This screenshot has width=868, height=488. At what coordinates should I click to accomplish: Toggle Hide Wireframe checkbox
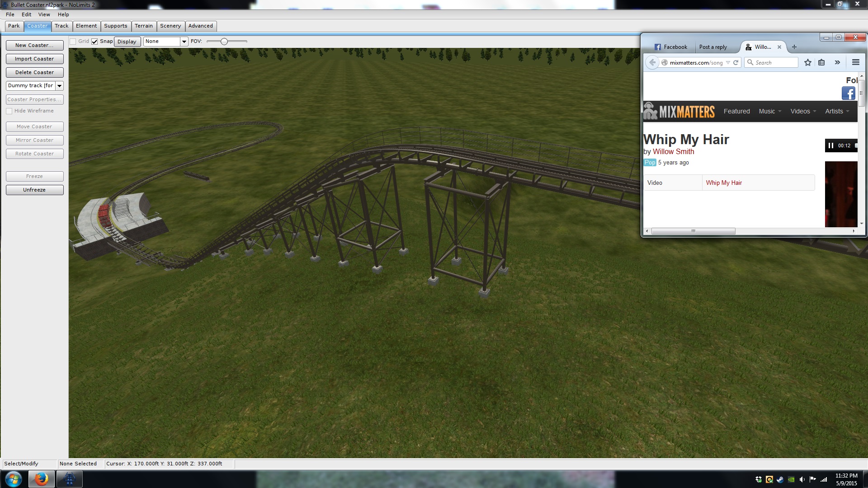(x=9, y=111)
